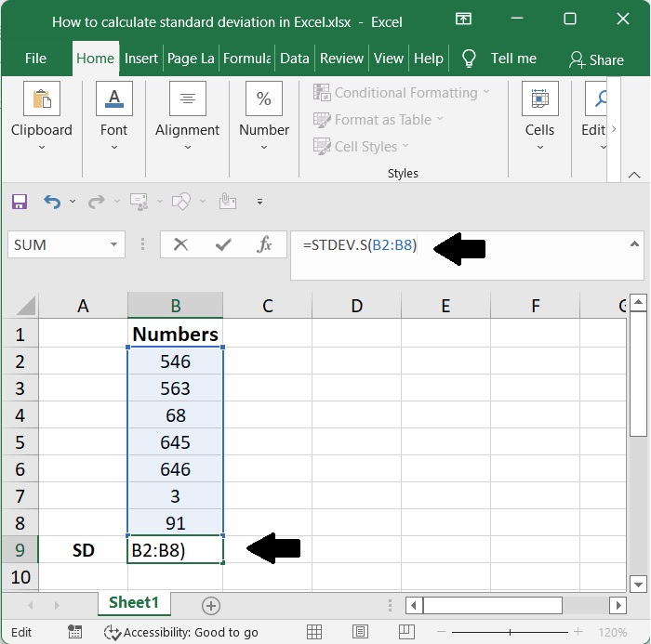Image resolution: width=651 pixels, height=644 pixels.
Task: Open the Number percent group icon
Action: 264,99
